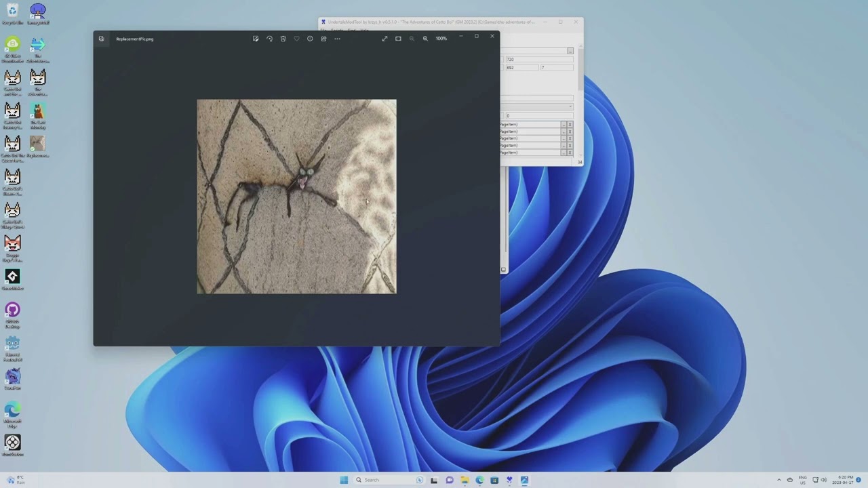Click the UndertaleModTool taskbar icon

509,480
